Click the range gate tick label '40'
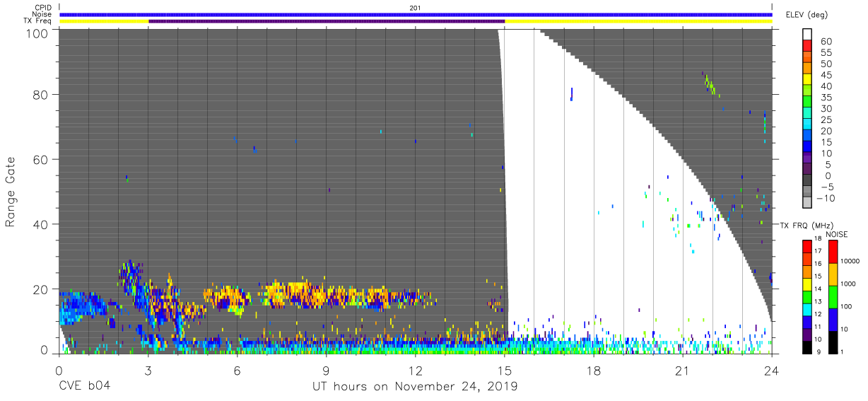The width and height of the screenshot is (868, 401). pos(40,224)
